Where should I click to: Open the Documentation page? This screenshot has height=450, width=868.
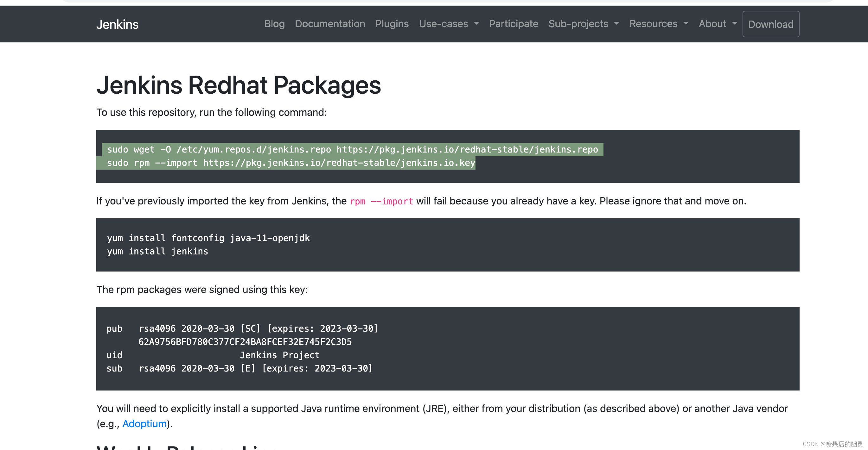[330, 23]
